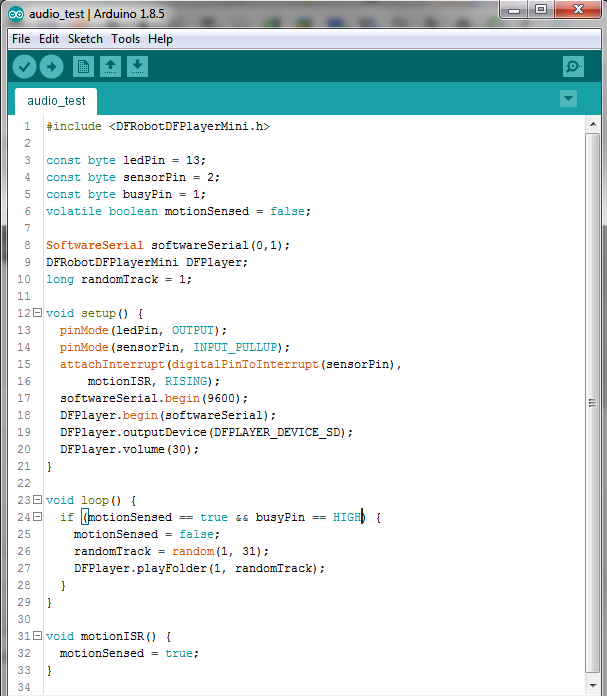Image resolution: width=607 pixels, height=696 pixels.
Task: Click the scrollbar down arrow
Action: click(593, 685)
